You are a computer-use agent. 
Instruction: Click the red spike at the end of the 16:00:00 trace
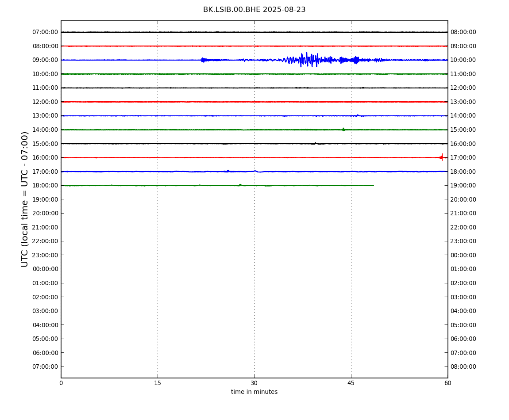pos(442,157)
